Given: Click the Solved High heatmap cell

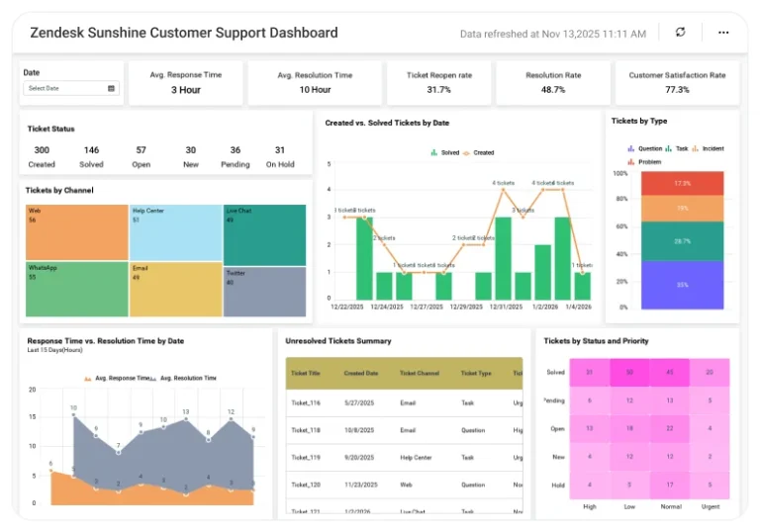Looking at the screenshot, I should coord(590,372).
